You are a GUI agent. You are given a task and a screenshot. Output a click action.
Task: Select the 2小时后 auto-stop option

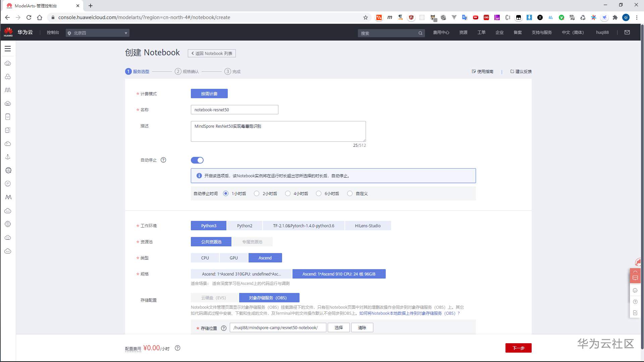pos(257,193)
